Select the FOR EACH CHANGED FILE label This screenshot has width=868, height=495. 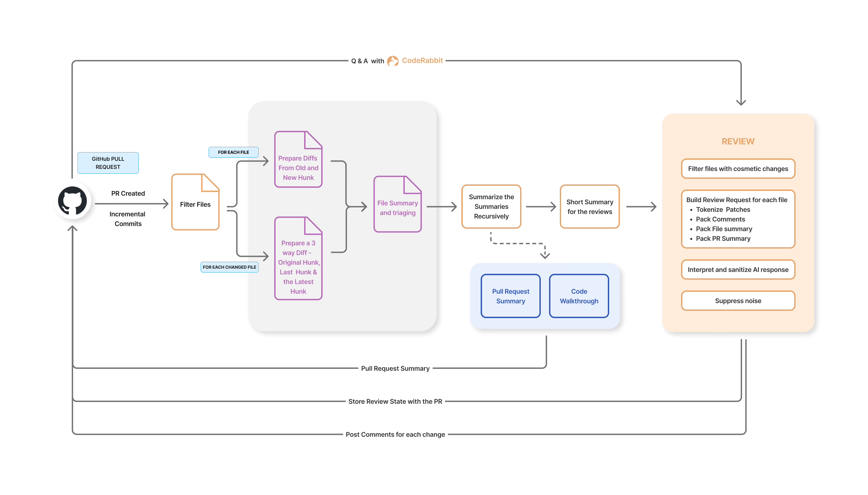click(x=229, y=267)
